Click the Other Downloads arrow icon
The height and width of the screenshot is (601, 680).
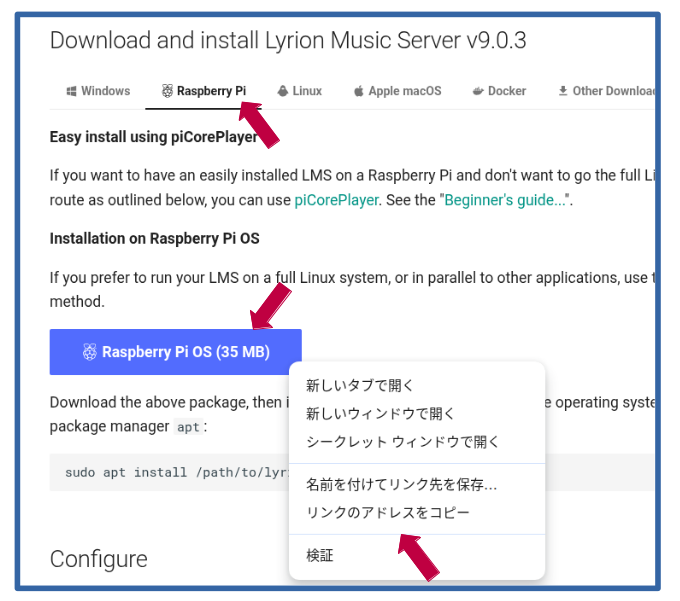(x=563, y=91)
